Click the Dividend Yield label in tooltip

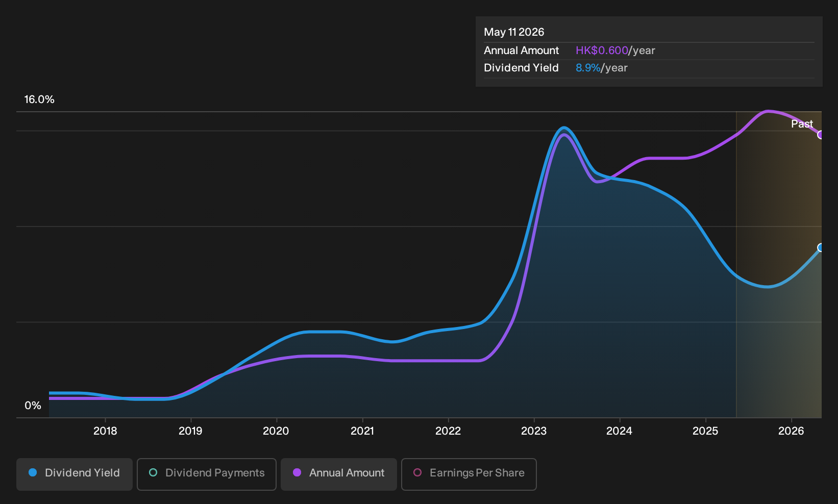click(x=521, y=68)
